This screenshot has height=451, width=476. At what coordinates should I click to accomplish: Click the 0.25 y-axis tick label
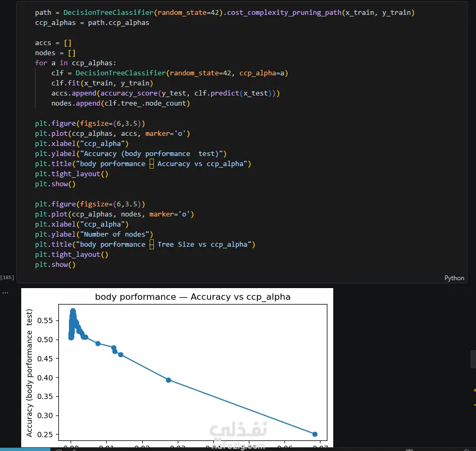[45, 435]
